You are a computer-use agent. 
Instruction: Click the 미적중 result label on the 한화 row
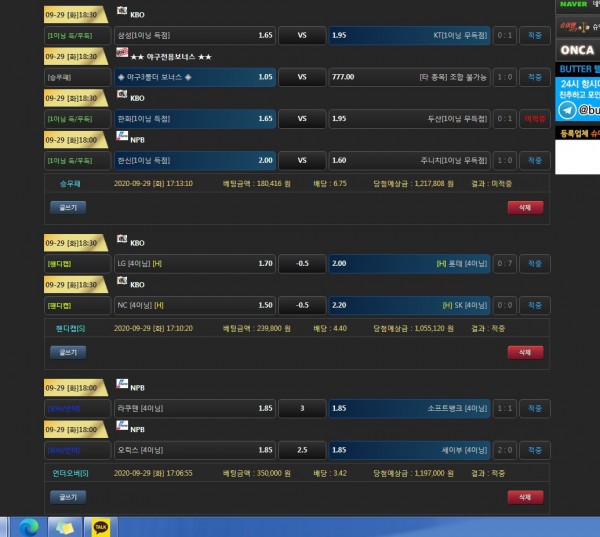click(x=535, y=118)
